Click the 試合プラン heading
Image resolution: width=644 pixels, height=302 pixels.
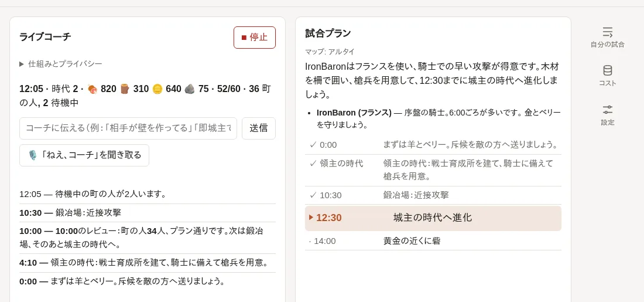point(328,33)
